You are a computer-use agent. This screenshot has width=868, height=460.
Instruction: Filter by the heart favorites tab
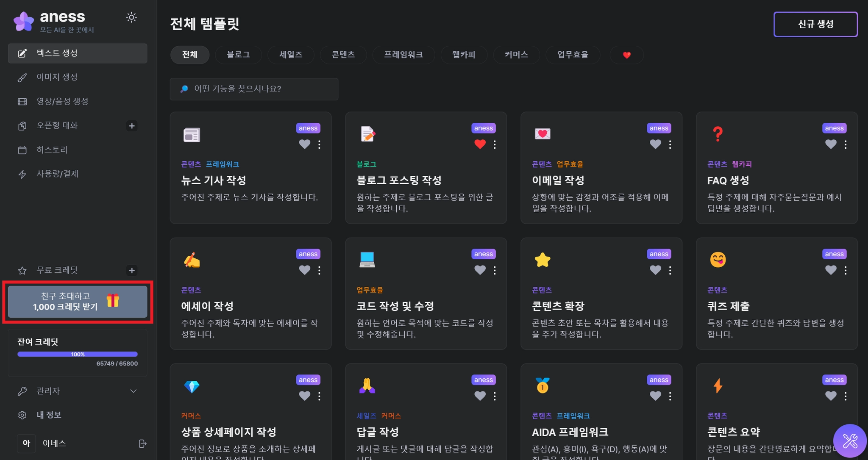point(626,55)
